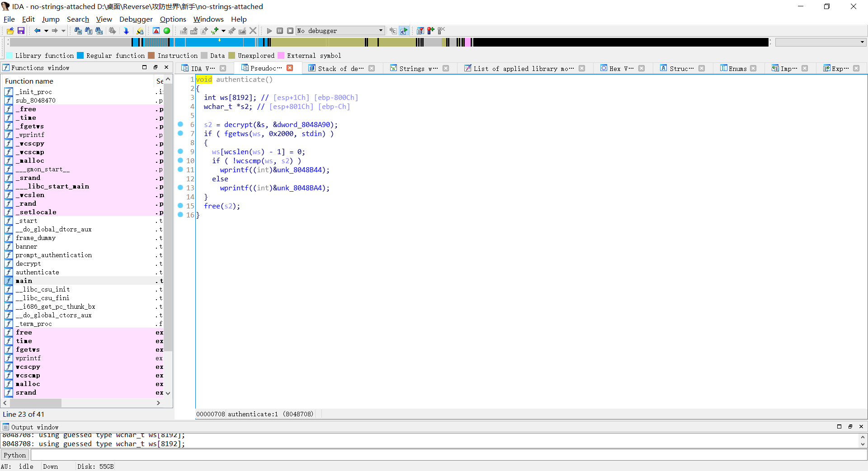Click the convert to code icon
This screenshot has width=868, height=471.
coord(184,31)
